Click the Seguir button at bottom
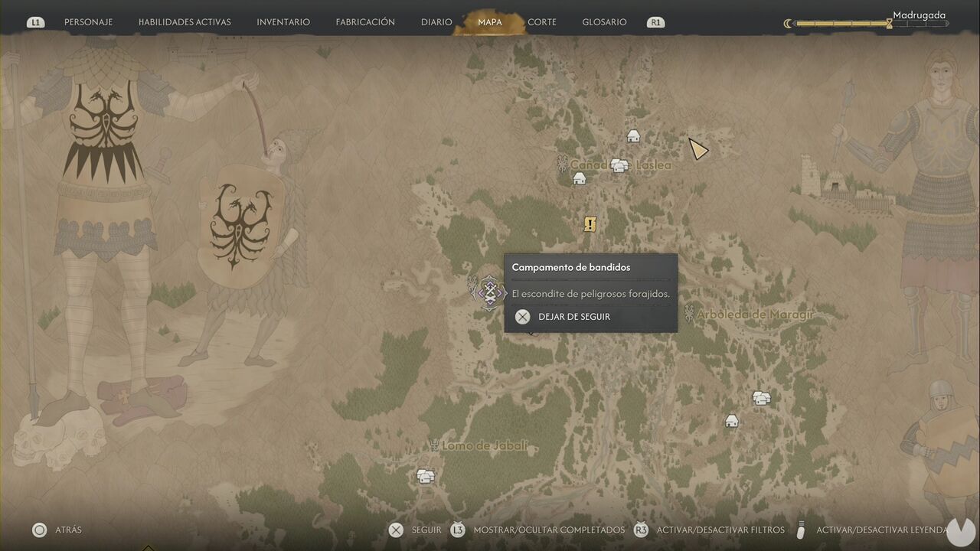Screen dimensions: 980x551 [x=426, y=530]
